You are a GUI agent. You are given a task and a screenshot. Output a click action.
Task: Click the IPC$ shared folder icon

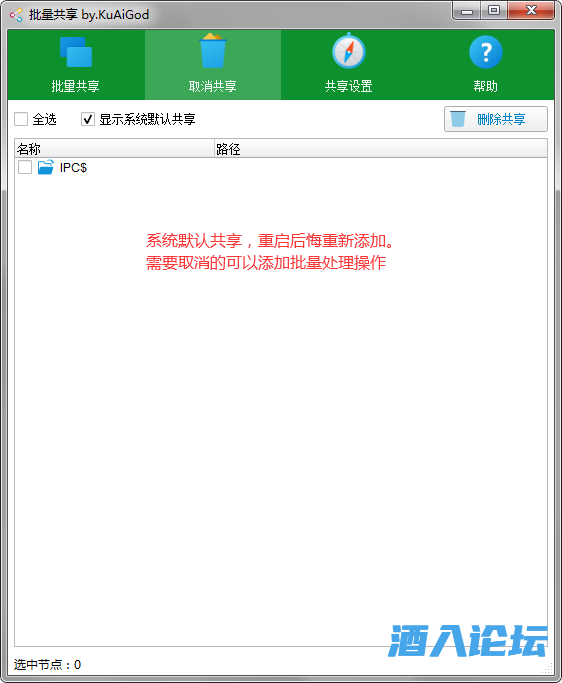point(46,167)
